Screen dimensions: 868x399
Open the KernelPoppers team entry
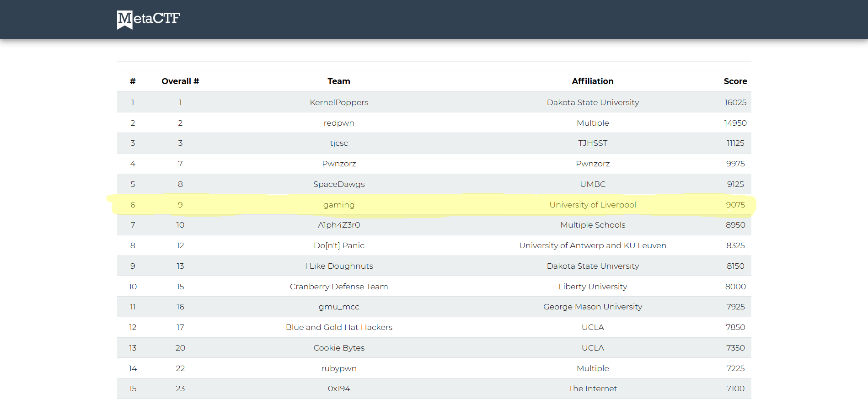pyautogui.click(x=339, y=102)
